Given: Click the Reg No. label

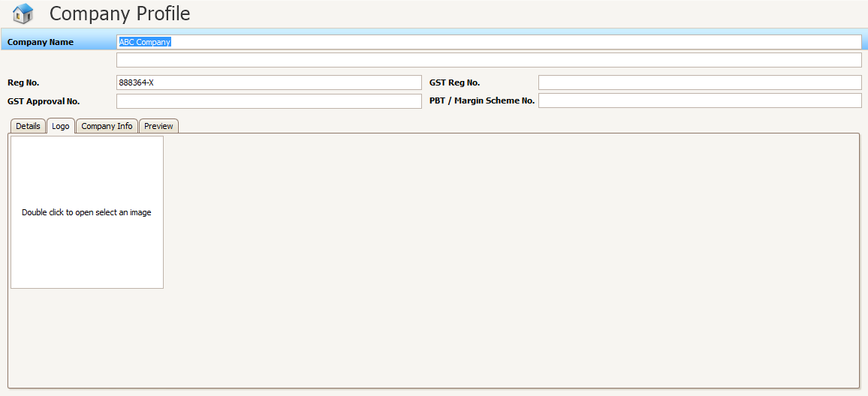Looking at the screenshot, I should coord(23,83).
